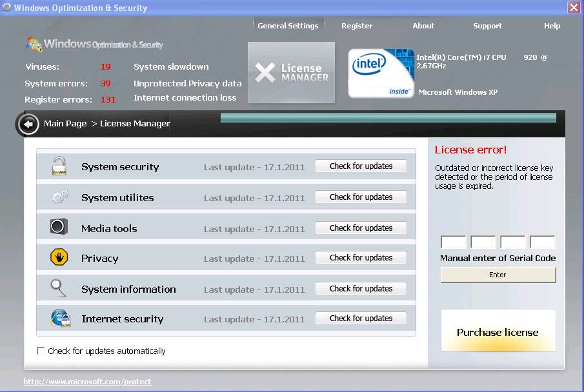The width and height of the screenshot is (584, 392).
Task: Click the Unprotected Privacy data text
Action: pos(188,83)
